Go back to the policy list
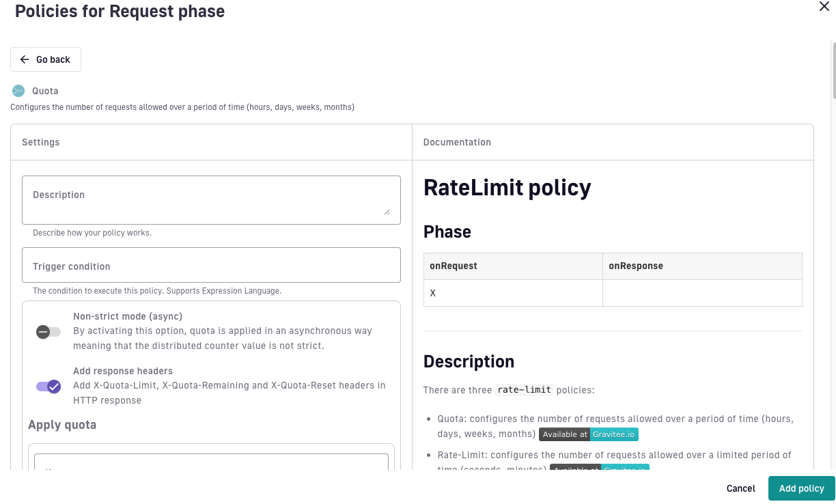The height and width of the screenshot is (504, 836). 46,59
